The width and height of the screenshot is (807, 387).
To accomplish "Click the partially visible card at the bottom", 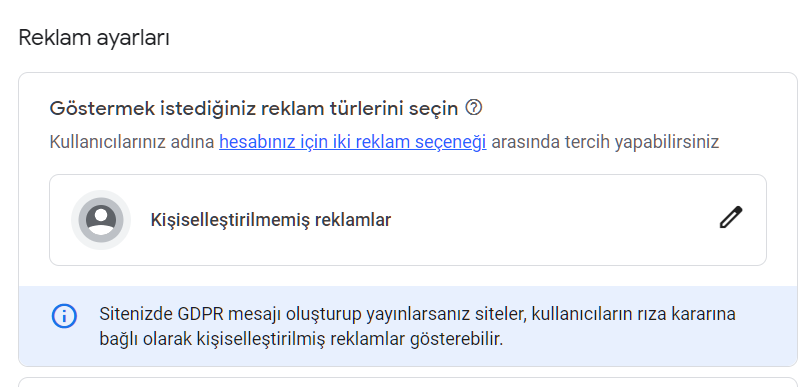I will pos(408,382).
